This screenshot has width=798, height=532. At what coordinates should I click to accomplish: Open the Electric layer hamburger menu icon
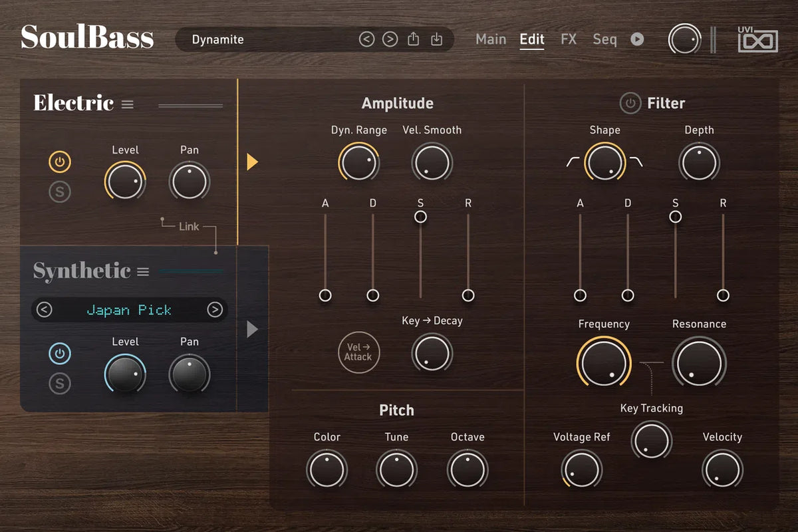[127, 104]
